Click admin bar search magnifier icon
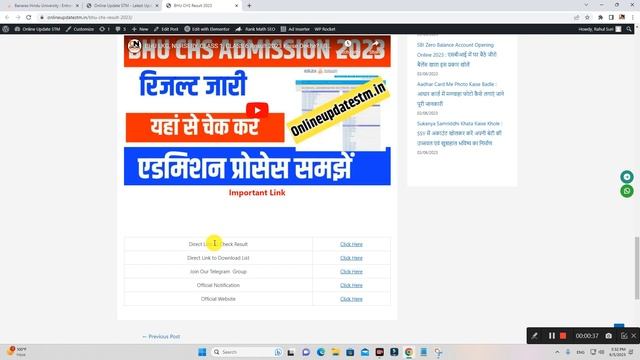640x360 pixels. tap(629, 29)
